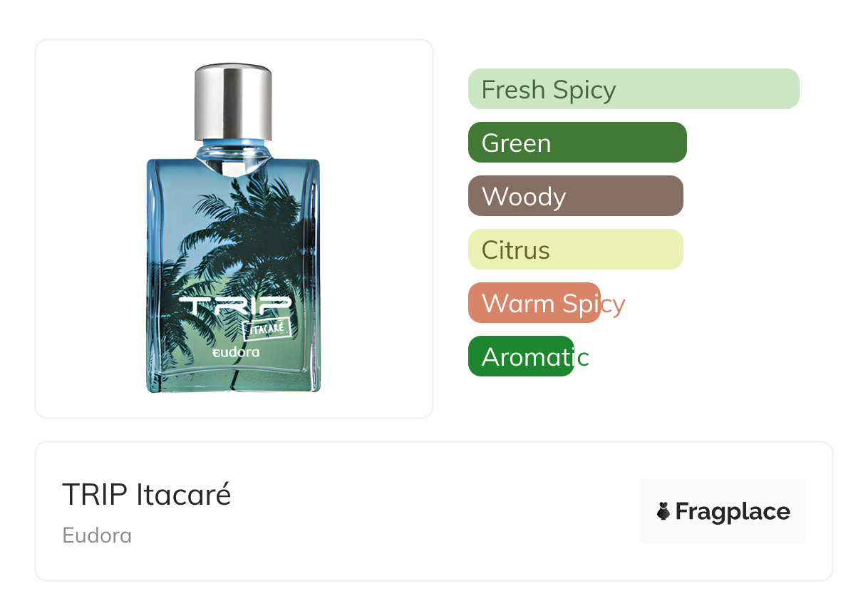Click the eudora label on the bottle
This screenshot has height=616, width=868.
tap(237, 352)
